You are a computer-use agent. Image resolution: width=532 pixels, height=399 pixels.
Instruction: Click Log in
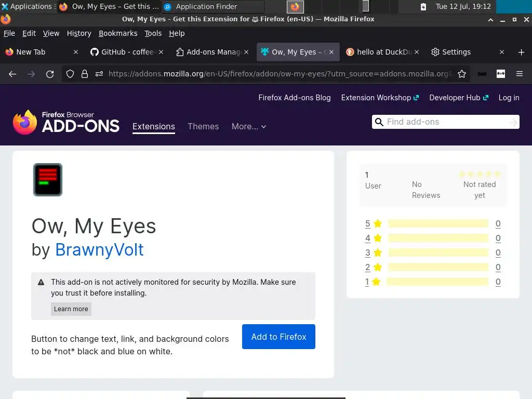click(509, 98)
